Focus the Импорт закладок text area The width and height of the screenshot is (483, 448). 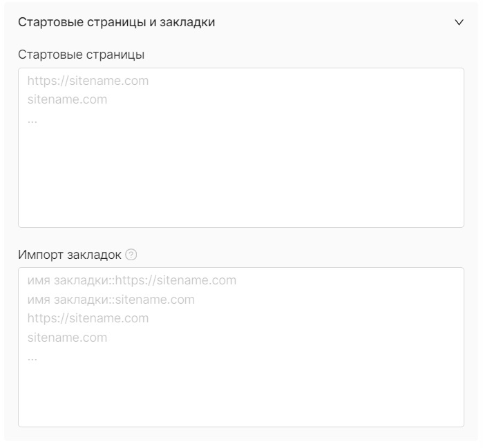241,347
